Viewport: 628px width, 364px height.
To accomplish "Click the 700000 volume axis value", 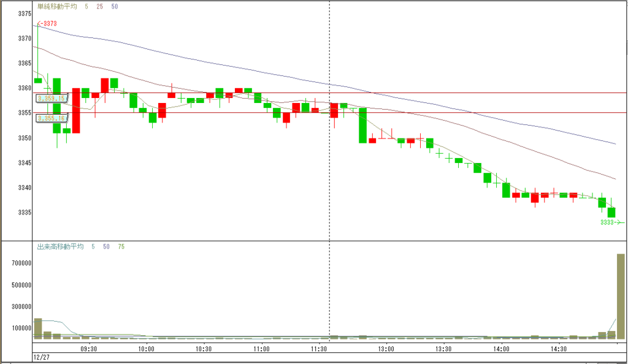I will 21,264.
